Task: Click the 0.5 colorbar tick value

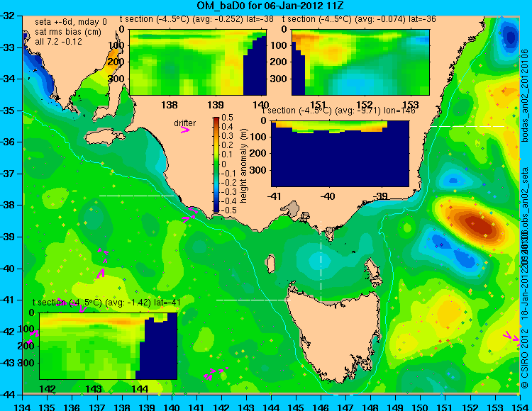Action: (227, 118)
